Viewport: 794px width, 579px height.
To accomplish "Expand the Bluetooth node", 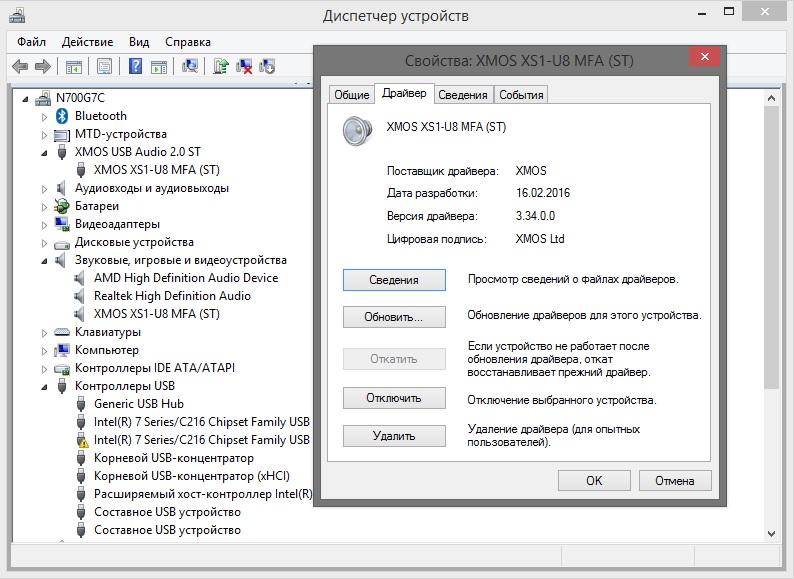I will (x=45, y=117).
